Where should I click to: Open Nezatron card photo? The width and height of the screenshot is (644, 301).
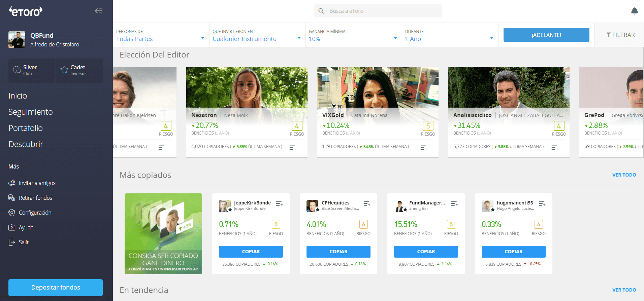tap(247, 87)
